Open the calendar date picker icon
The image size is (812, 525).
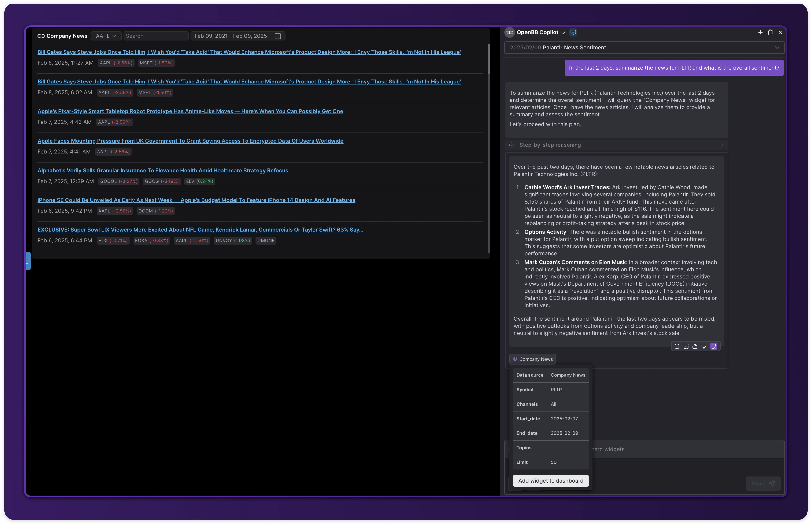coord(278,36)
